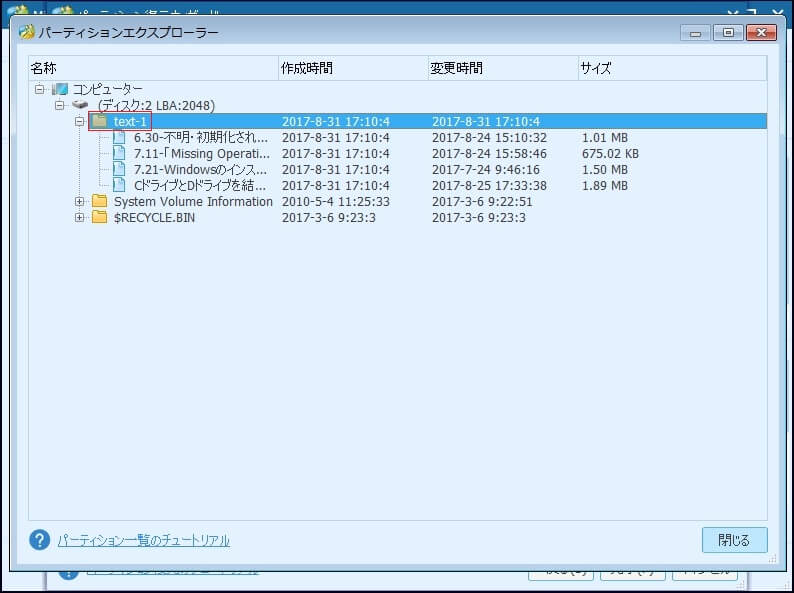Click the $RECYCLE.BIN folder icon

pos(99,217)
